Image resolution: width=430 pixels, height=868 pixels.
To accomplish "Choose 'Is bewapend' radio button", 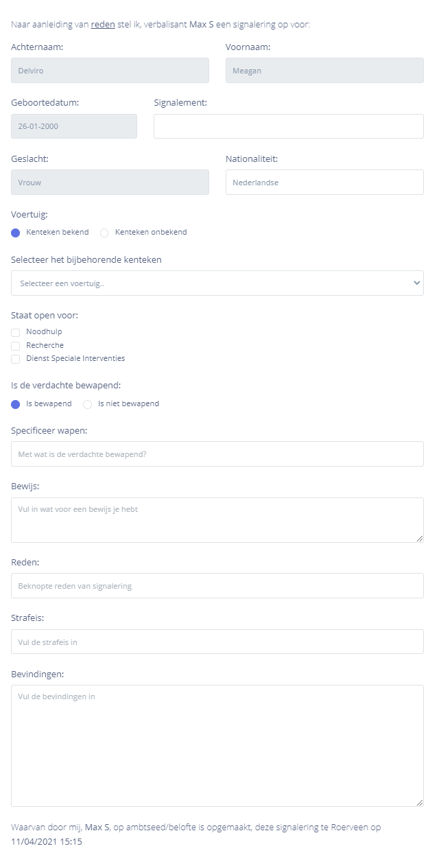I will point(16,404).
